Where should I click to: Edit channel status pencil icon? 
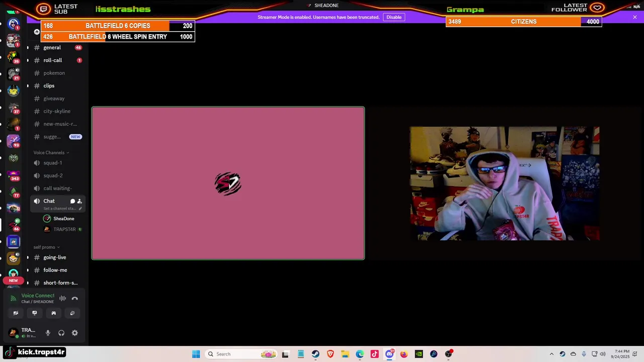tap(80, 209)
